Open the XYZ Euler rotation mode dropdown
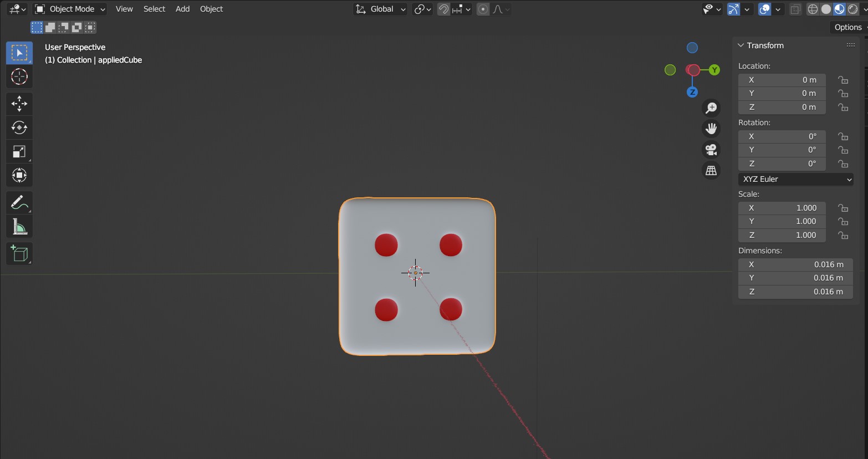Image resolution: width=868 pixels, height=459 pixels. click(795, 179)
